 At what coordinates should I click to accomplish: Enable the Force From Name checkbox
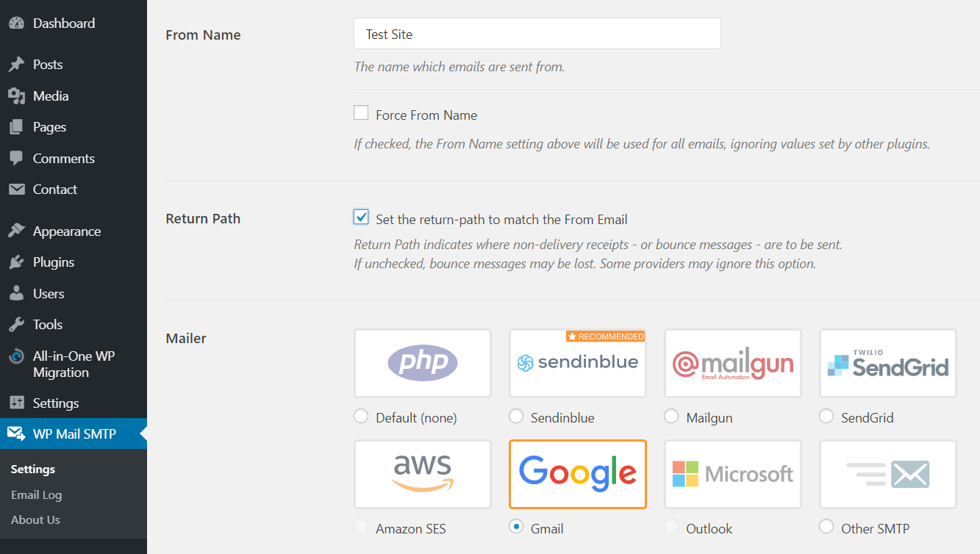361,113
